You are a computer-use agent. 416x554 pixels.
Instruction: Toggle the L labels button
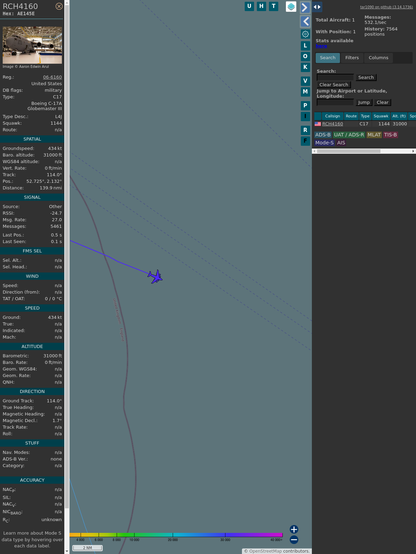tap(305, 46)
